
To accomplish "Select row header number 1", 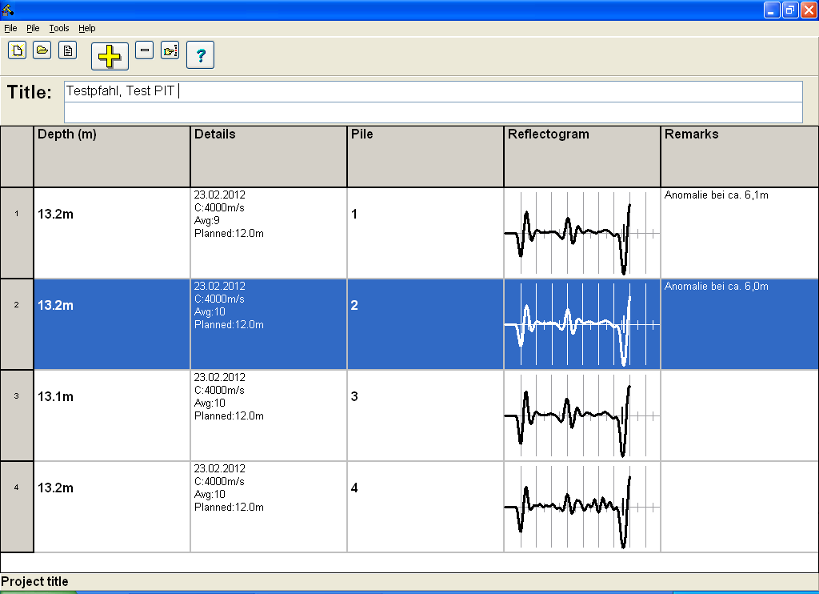I will 17,233.
